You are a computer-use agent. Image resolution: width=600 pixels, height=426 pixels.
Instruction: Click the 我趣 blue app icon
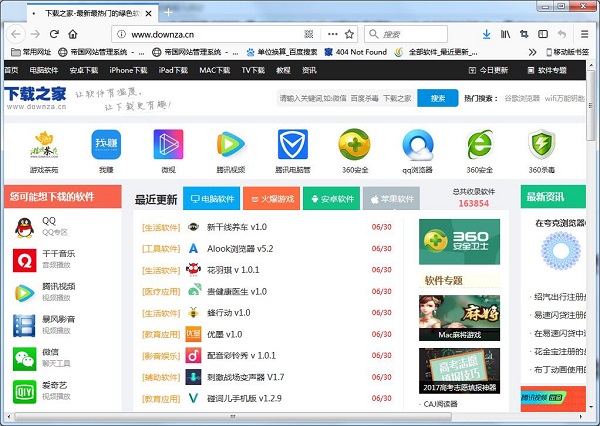[105, 146]
